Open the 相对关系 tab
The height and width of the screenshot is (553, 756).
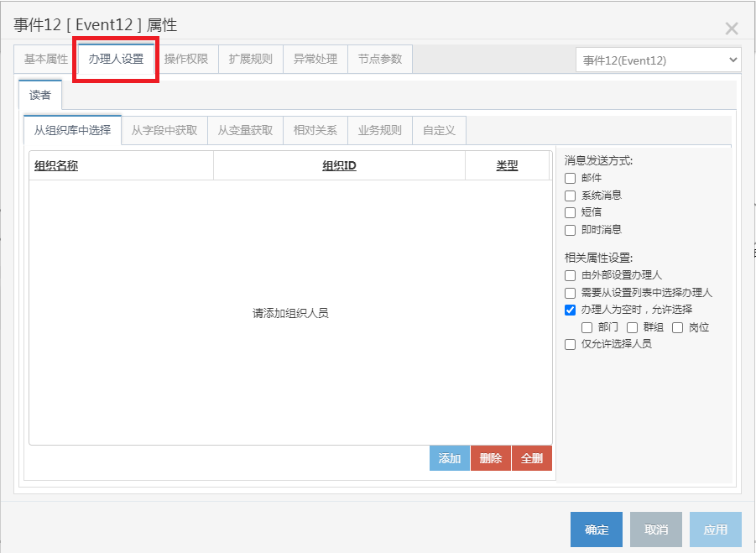coord(315,130)
